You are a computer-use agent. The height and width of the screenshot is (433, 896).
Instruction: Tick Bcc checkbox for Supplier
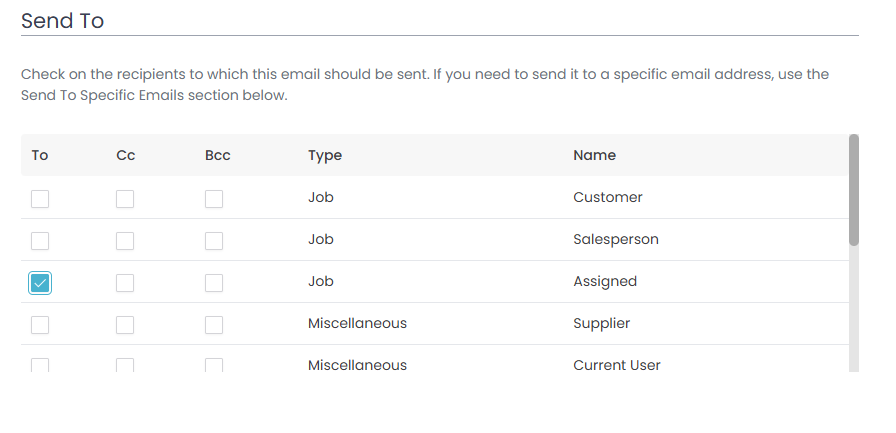point(214,325)
